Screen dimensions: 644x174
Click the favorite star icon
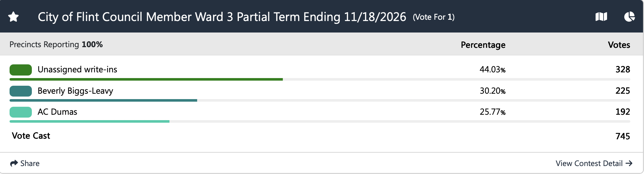point(13,17)
